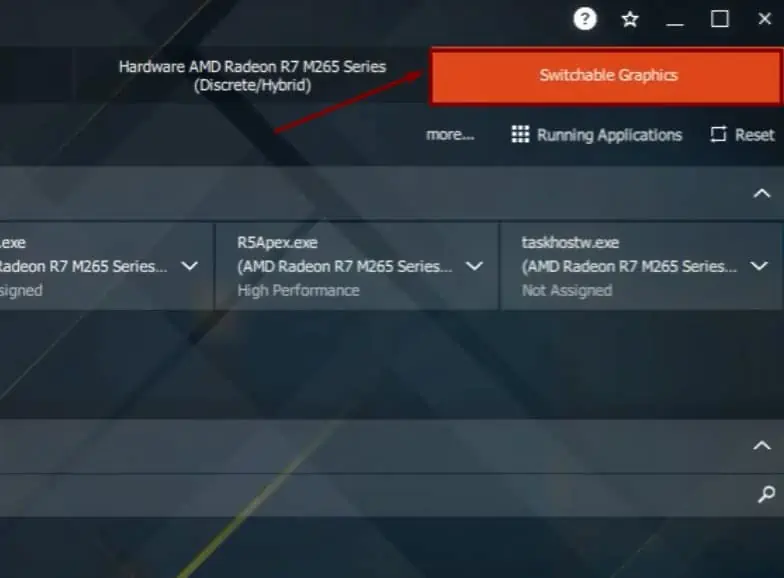Click the star favorites icon
Screen dimensions: 784x578
[630, 20]
